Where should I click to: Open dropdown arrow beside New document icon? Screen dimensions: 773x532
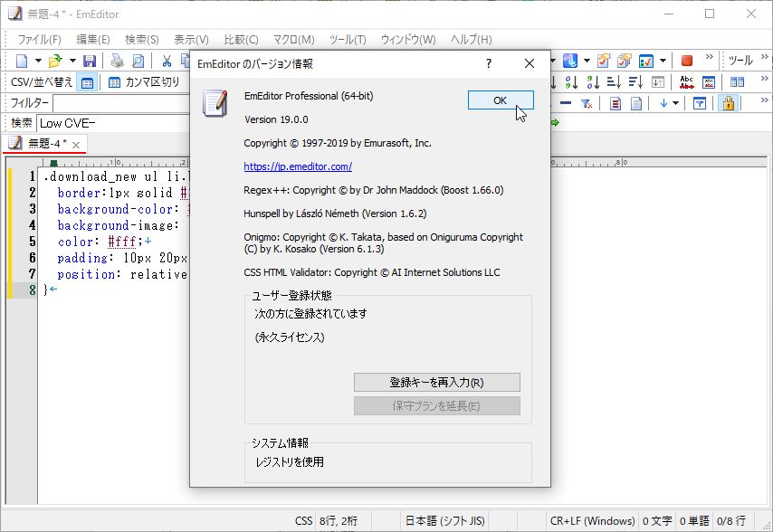click(37, 61)
